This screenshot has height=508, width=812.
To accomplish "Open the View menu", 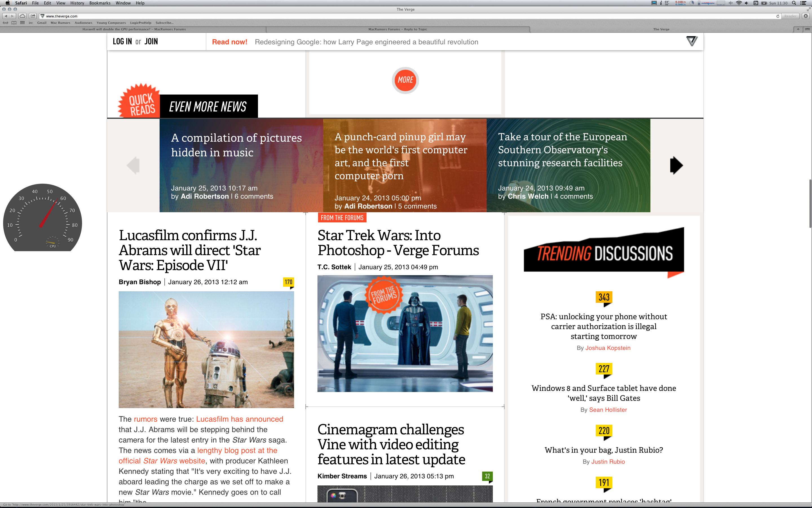I will click(61, 3).
